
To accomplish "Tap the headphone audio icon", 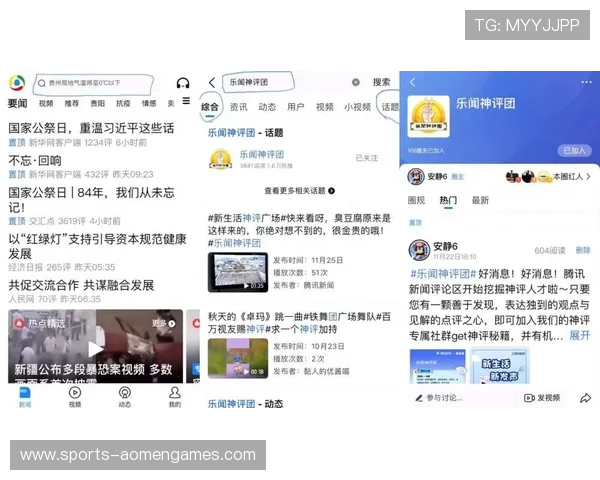I will [x=183, y=83].
